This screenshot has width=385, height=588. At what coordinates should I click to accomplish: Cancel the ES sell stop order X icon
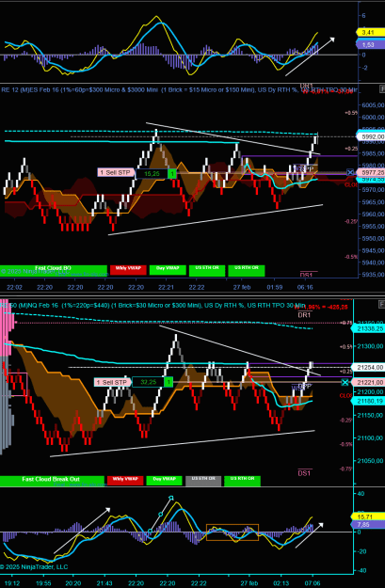pos(350,172)
